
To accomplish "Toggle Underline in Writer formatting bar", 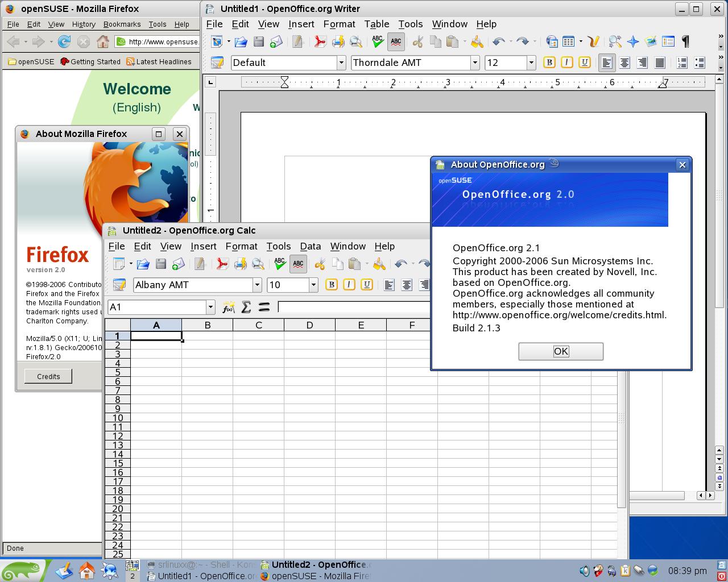I will tap(584, 63).
